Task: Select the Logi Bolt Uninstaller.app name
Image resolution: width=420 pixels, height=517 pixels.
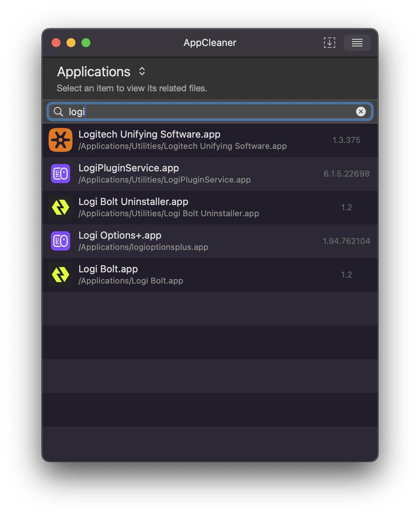Action: click(x=133, y=202)
